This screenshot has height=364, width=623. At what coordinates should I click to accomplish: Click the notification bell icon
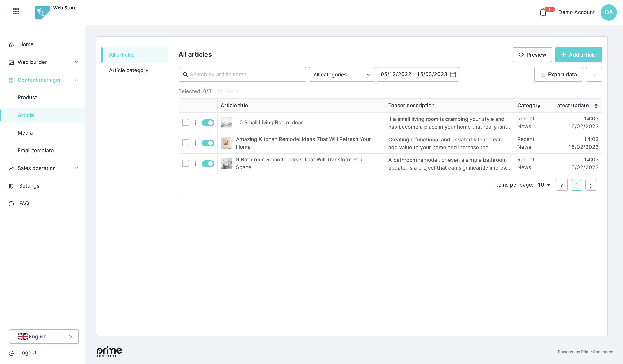pos(543,12)
